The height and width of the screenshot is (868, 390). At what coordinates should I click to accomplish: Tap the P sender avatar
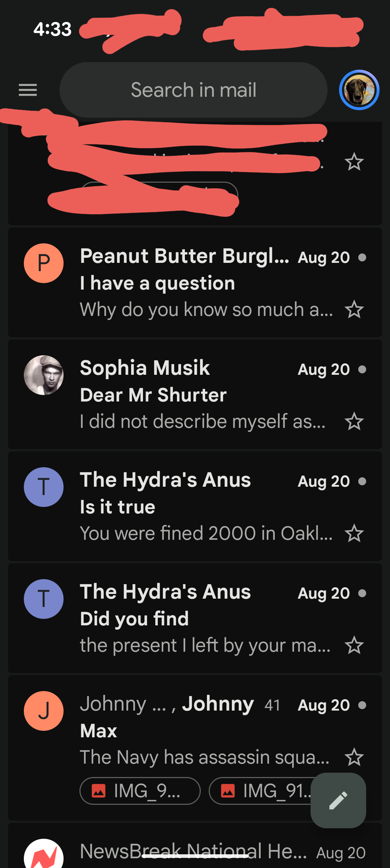[44, 263]
